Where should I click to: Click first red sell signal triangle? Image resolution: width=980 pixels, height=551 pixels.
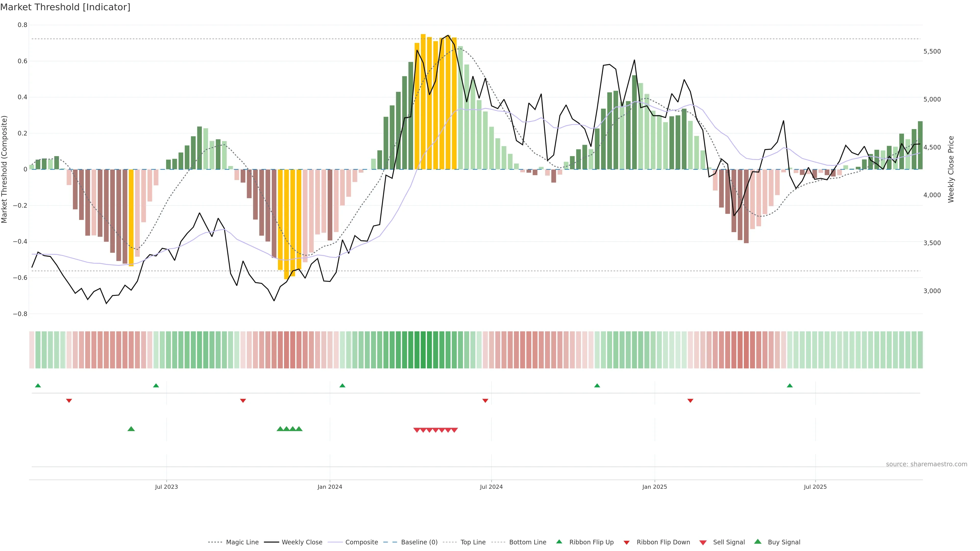416,430
